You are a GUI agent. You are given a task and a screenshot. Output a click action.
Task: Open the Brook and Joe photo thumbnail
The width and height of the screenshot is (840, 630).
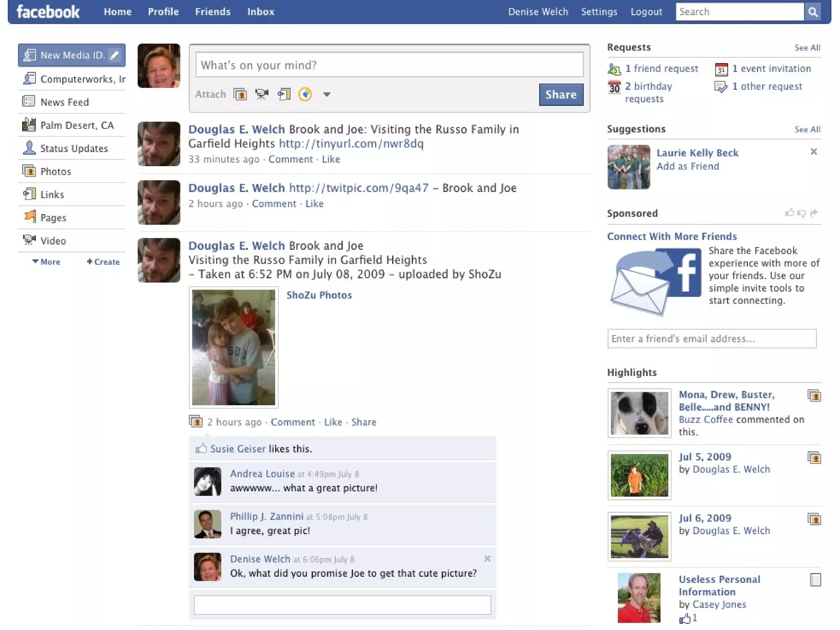233,347
